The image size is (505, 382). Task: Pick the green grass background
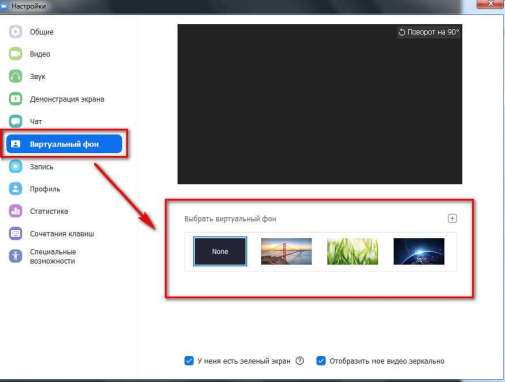353,251
